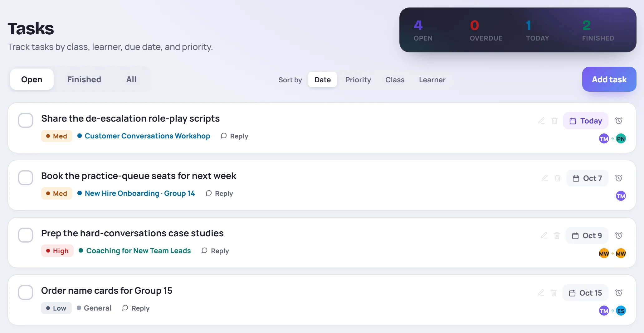The image size is (644, 333).
Task: Show All tasks tab
Action: click(x=131, y=80)
